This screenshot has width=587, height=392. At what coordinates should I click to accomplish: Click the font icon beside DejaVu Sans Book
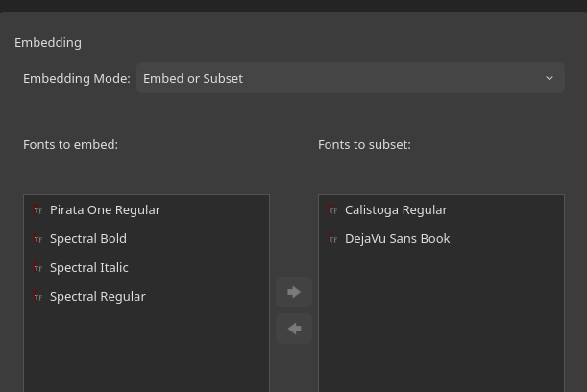(x=332, y=238)
